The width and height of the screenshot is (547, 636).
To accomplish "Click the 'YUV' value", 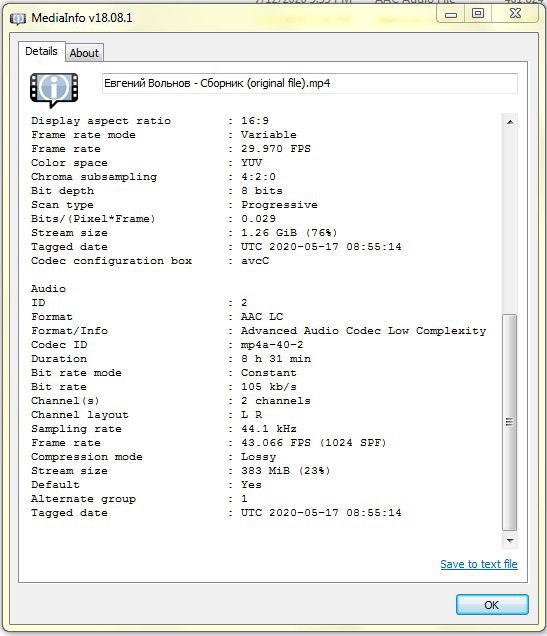I will click(x=251, y=163).
